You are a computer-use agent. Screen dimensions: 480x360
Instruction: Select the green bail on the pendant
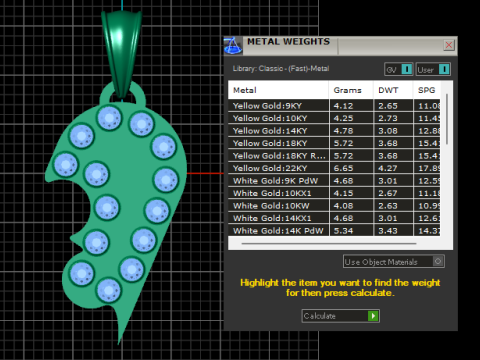point(122,53)
